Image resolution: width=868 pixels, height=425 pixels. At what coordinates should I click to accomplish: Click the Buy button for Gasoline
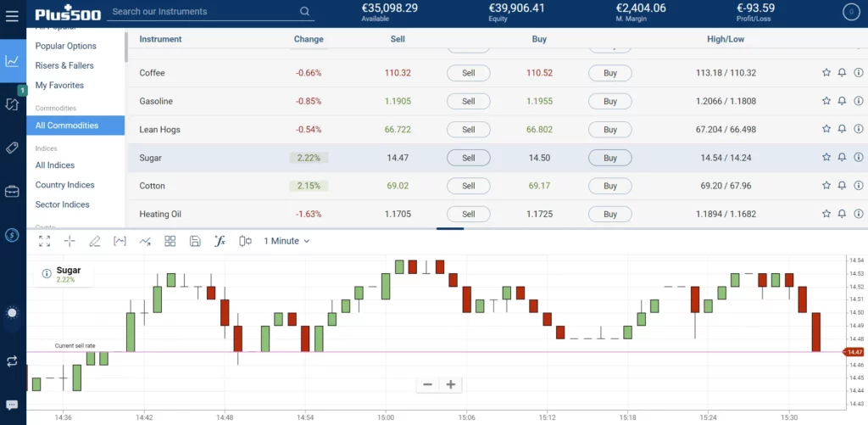click(610, 102)
